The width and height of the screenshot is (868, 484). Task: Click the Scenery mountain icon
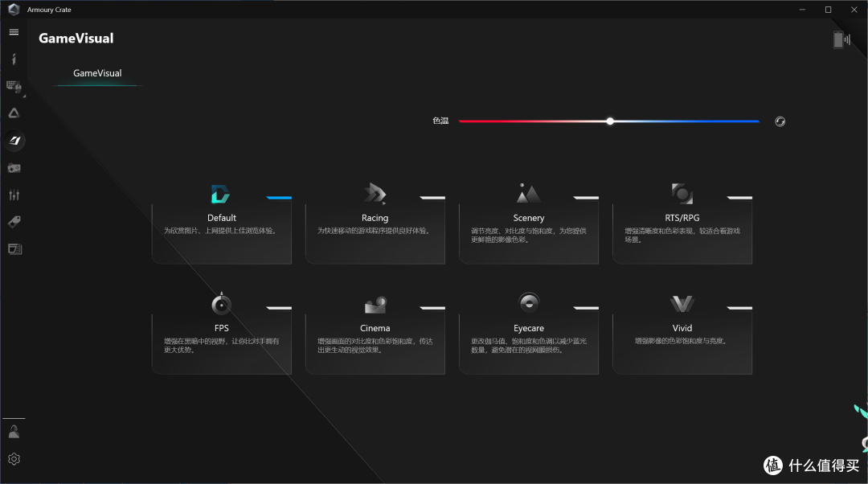click(x=528, y=193)
